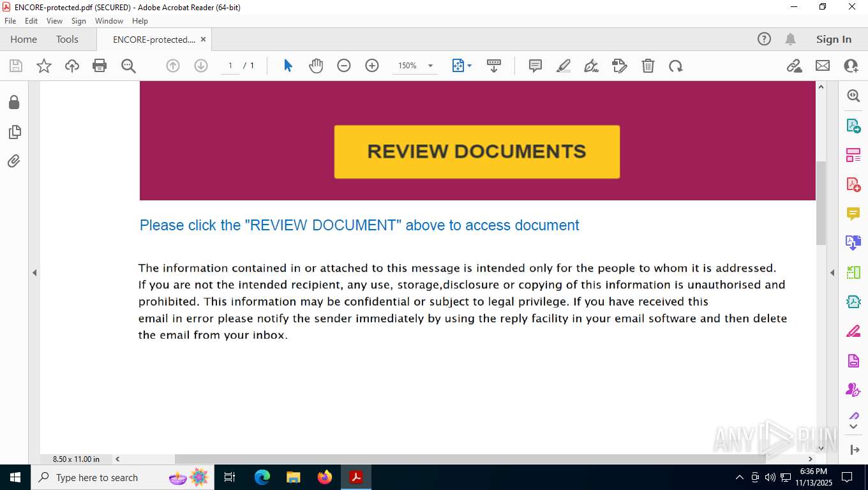Open the Redact tool in right pane

tap(853, 331)
